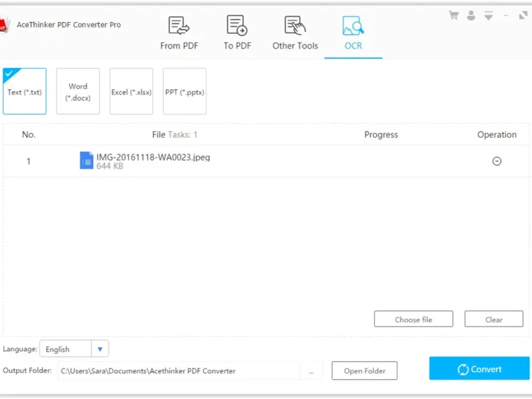
Task: Minimize the AceThinker window
Action: (506, 15)
